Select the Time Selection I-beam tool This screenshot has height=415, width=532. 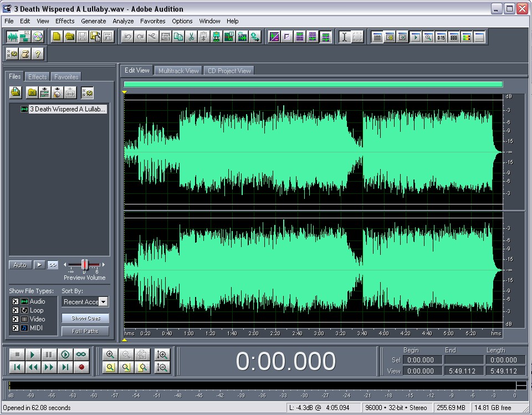(x=345, y=37)
